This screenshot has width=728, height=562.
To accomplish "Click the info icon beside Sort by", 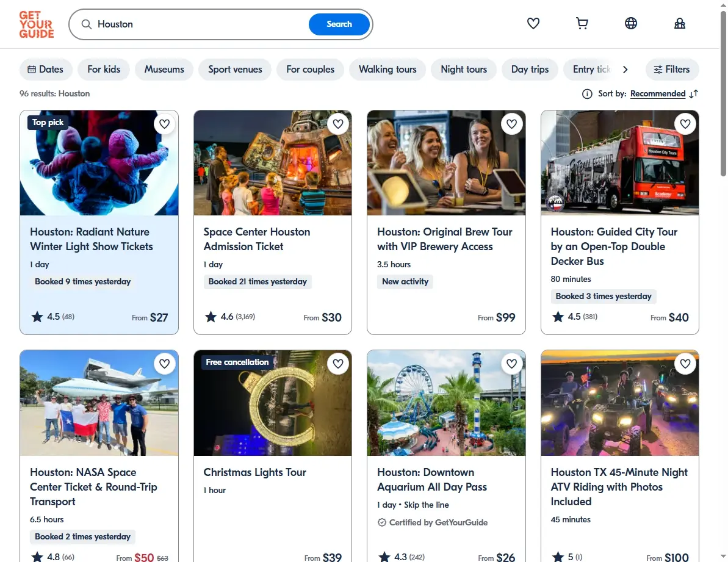I will [x=587, y=94].
